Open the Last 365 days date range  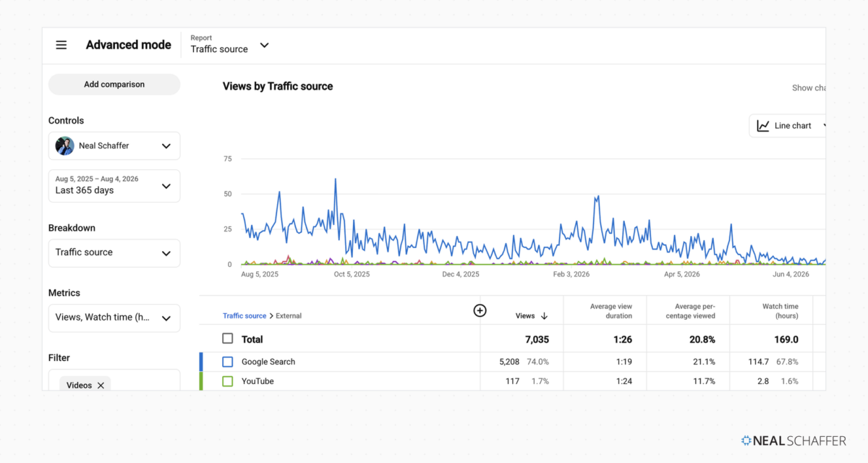pos(114,186)
